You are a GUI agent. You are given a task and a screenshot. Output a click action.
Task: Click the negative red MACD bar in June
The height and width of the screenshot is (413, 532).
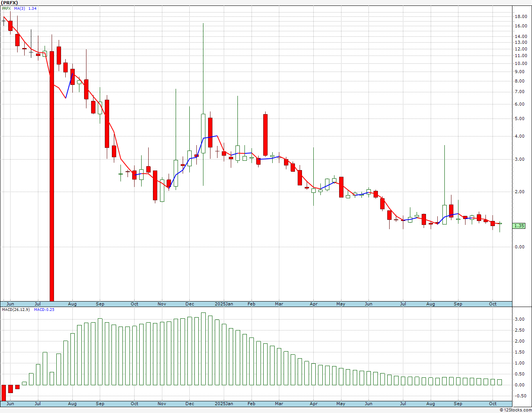[4, 393]
